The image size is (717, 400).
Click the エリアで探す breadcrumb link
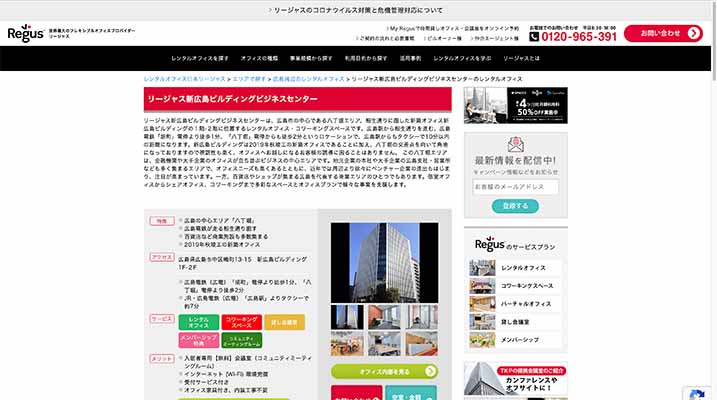(x=249, y=79)
